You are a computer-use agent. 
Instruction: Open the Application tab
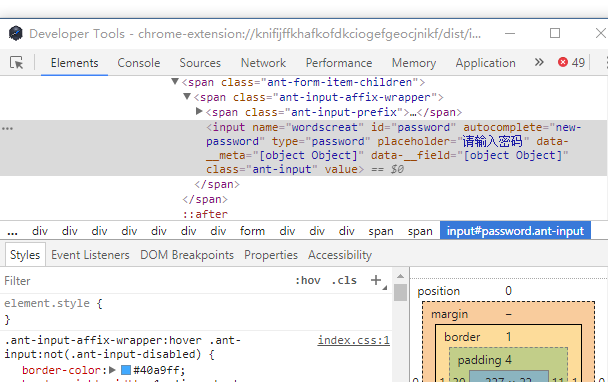[x=485, y=63]
